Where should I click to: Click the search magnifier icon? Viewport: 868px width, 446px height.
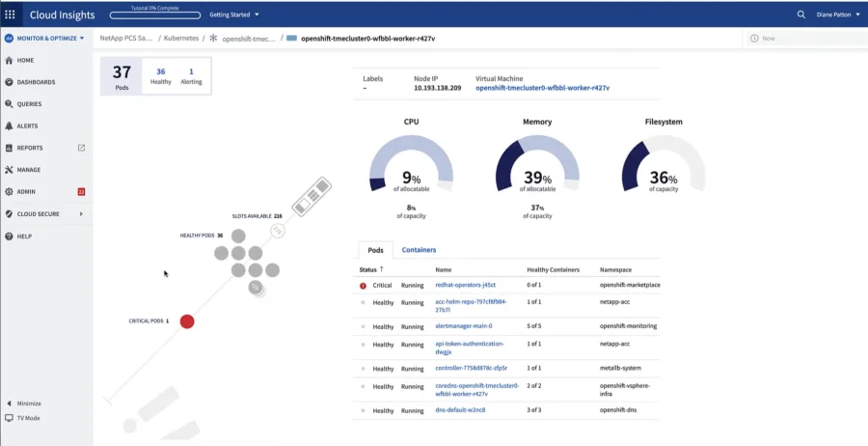[x=801, y=14]
